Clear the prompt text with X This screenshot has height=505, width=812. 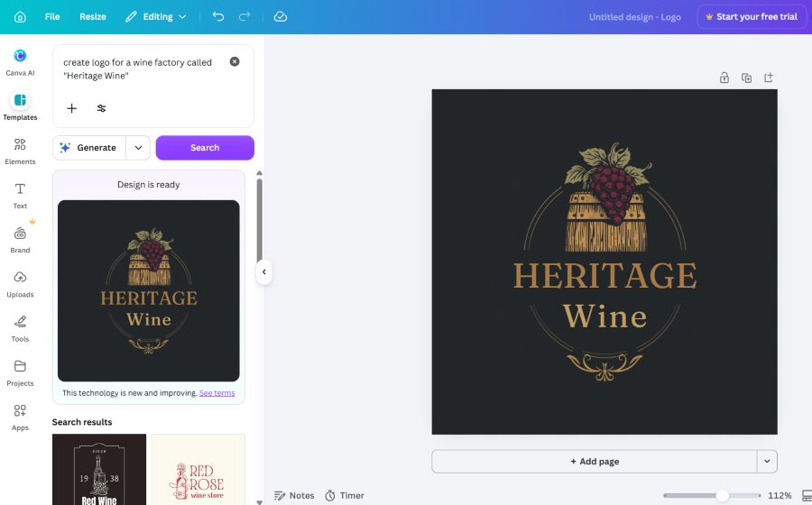click(x=235, y=61)
